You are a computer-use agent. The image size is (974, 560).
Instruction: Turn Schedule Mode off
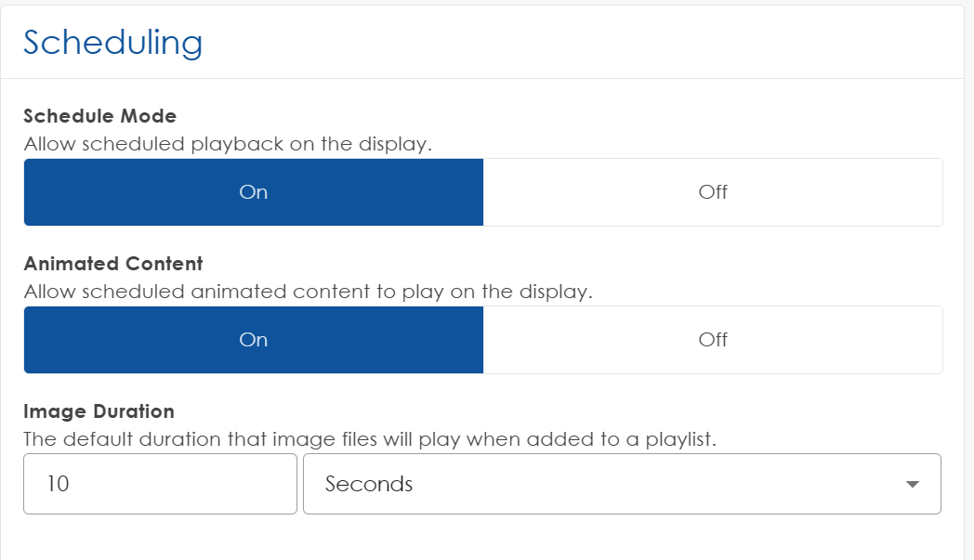[713, 192]
